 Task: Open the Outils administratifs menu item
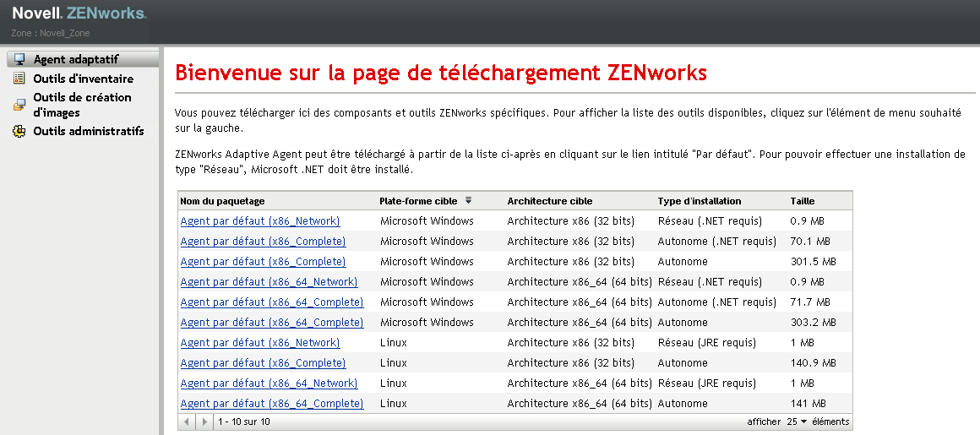(x=88, y=131)
